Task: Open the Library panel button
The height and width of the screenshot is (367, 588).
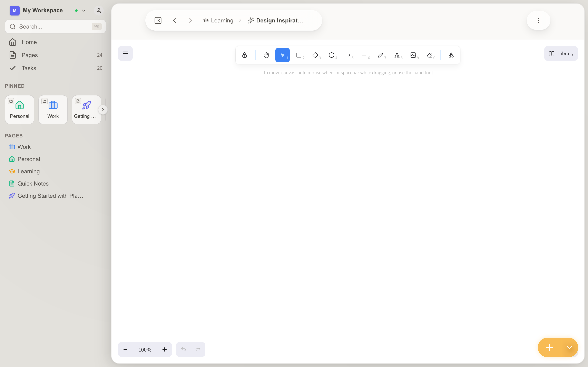Action: (x=561, y=53)
